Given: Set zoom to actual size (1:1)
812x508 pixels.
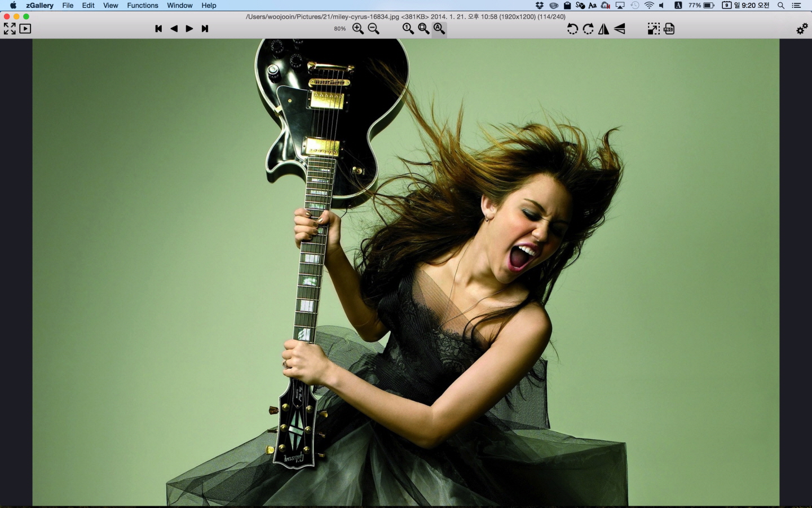Looking at the screenshot, I should click(408, 29).
